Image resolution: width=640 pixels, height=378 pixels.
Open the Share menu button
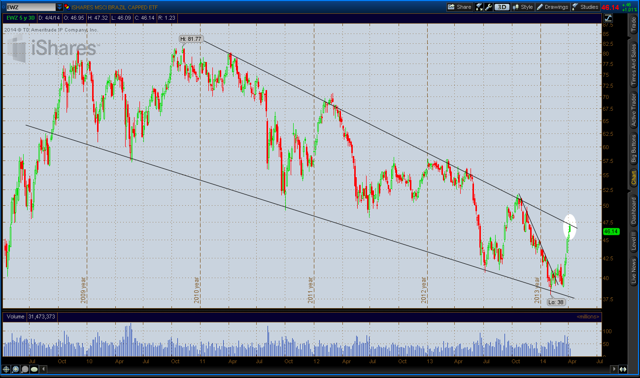(x=459, y=7)
